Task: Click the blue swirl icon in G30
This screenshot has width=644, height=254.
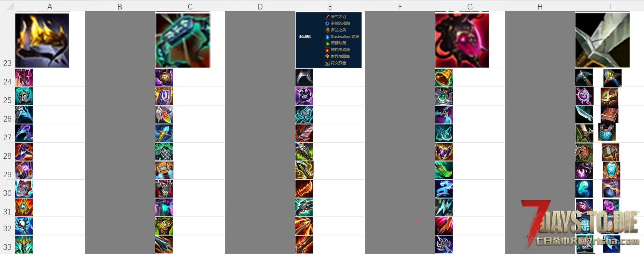Action: [444, 189]
